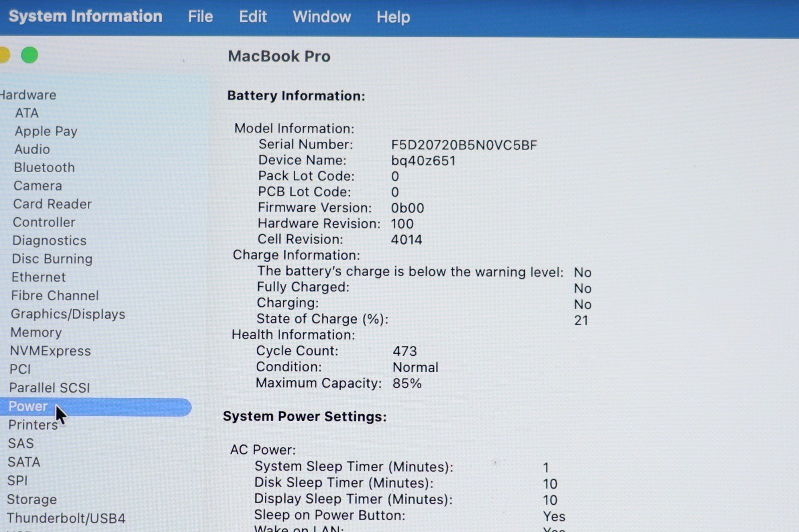Image resolution: width=799 pixels, height=532 pixels.
Task: Select Printers in the sidebar
Action: tap(33, 425)
